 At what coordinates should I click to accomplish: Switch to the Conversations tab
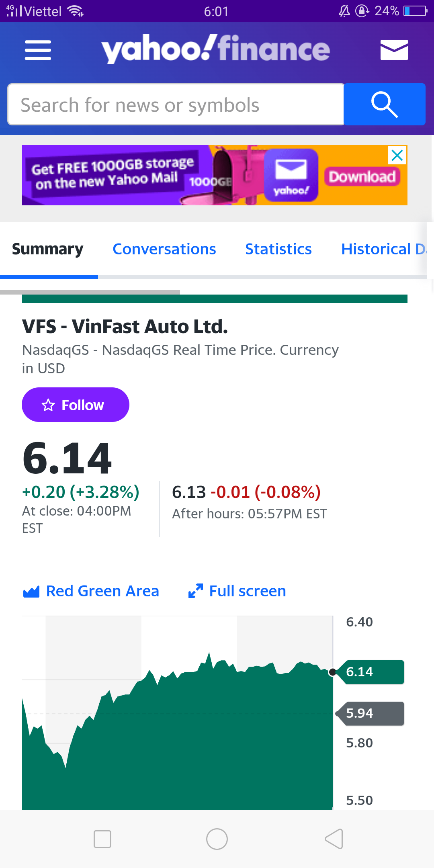(x=164, y=249)
